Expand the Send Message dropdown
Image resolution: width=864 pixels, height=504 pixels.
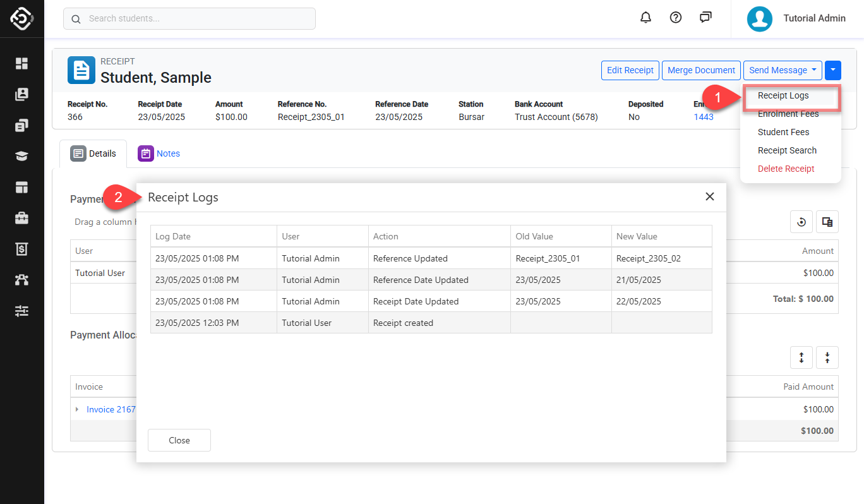[x=783, y=70]
